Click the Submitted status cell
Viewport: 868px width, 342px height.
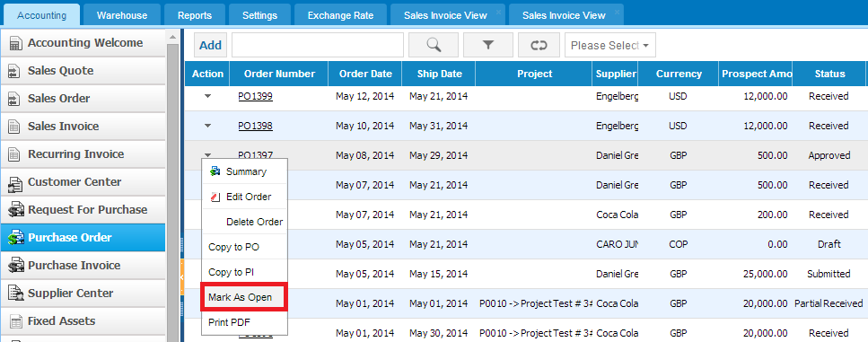click(829, 274)
